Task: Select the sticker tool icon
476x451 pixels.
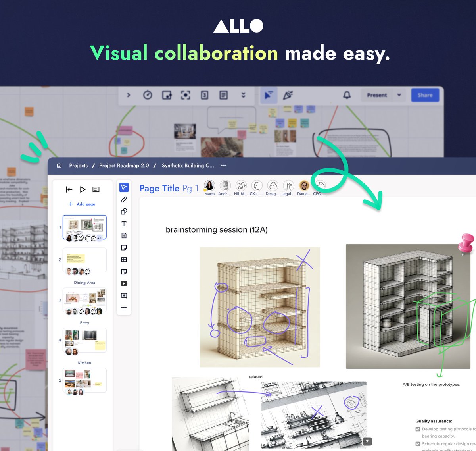Action: click(x=124, y=272)
